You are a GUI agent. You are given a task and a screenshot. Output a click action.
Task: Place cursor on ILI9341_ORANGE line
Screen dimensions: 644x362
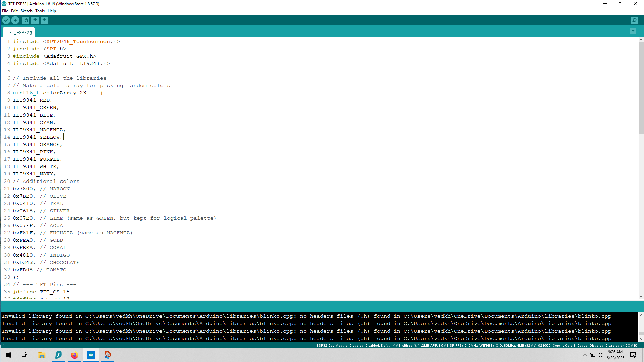tap(38, 145)
